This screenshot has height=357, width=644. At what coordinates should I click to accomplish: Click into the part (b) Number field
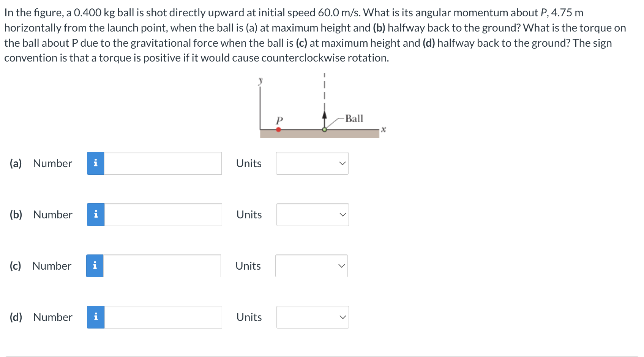pyautogui.click(x=163, y=215)
